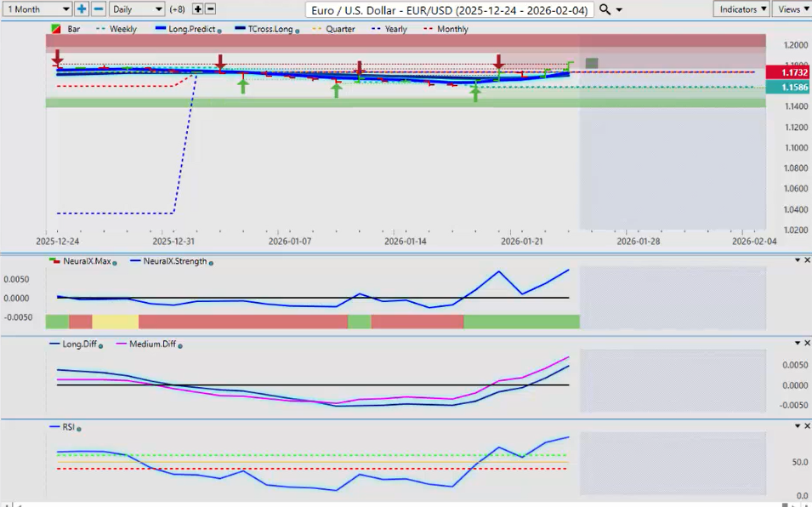Close the RSI indicator panel
The image size is (812, 507).
807,426
